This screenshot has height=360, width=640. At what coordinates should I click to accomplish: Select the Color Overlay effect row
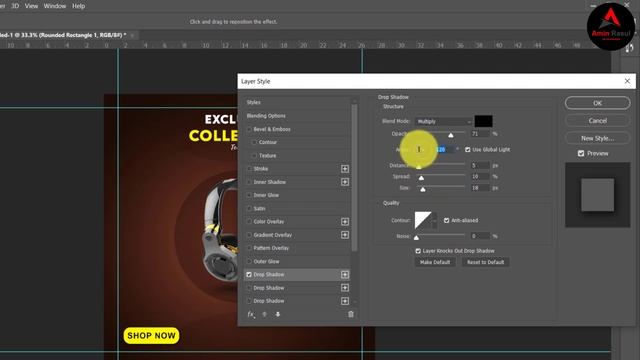coord(297,222)
